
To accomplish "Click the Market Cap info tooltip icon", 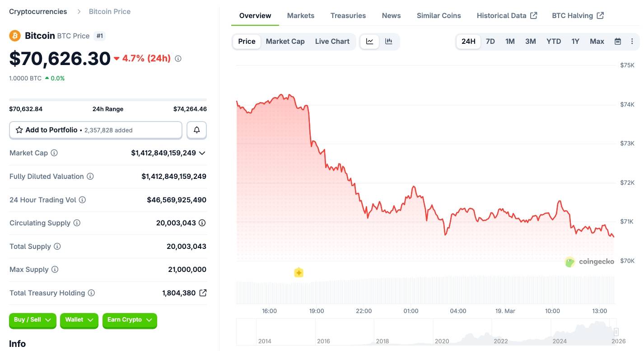I will click(x=54, y=153).
